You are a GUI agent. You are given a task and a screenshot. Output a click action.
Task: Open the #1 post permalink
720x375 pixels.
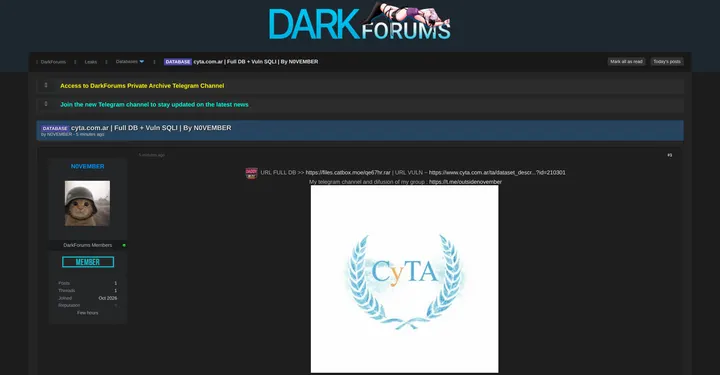[x=669, y=155]
